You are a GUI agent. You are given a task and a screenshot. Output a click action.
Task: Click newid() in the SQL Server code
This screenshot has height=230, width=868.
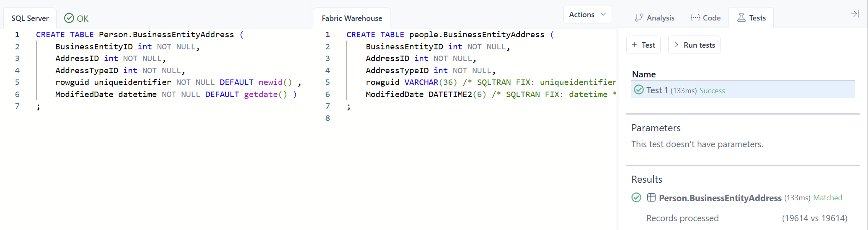[275, 82]
